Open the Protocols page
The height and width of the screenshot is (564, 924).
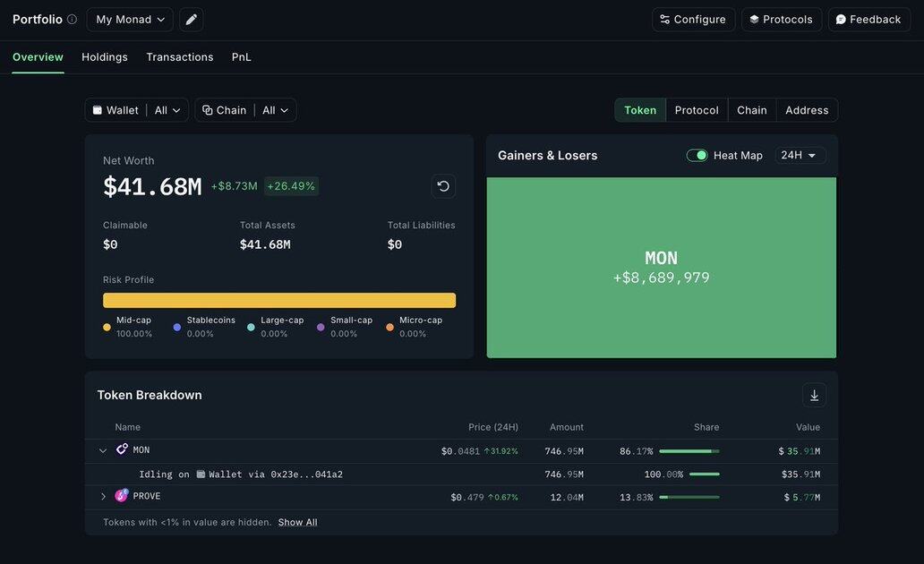point(781,20)
